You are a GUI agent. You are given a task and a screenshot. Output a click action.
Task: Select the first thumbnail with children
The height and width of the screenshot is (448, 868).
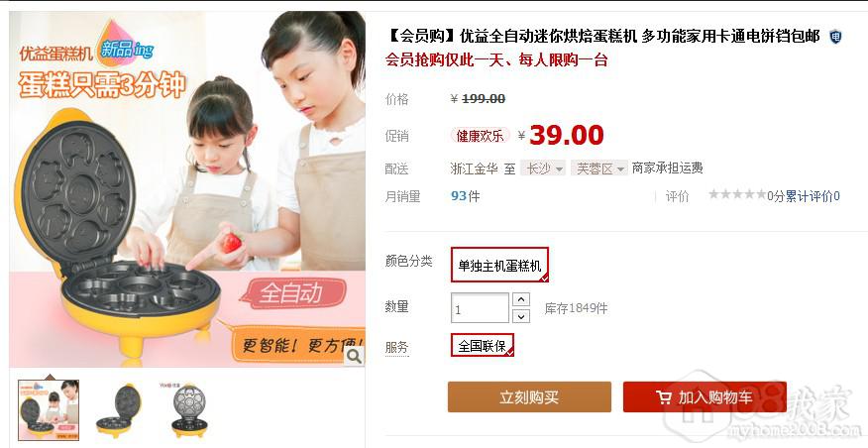[49, 410]
